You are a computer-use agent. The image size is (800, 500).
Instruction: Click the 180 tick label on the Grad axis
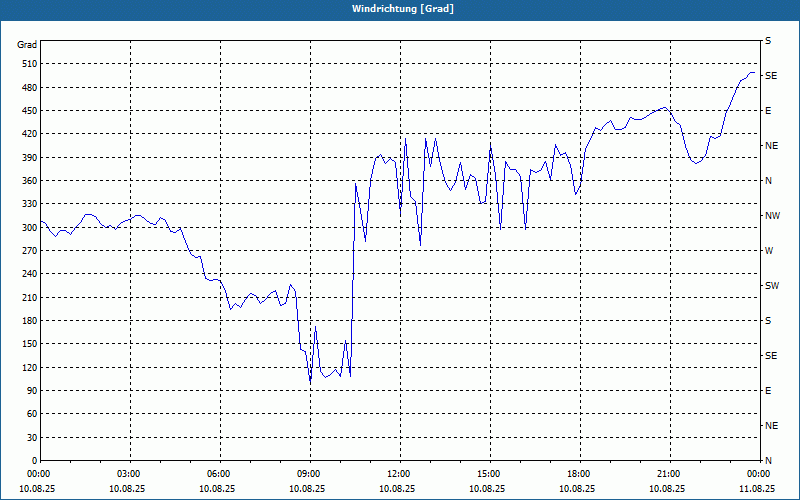30,321
